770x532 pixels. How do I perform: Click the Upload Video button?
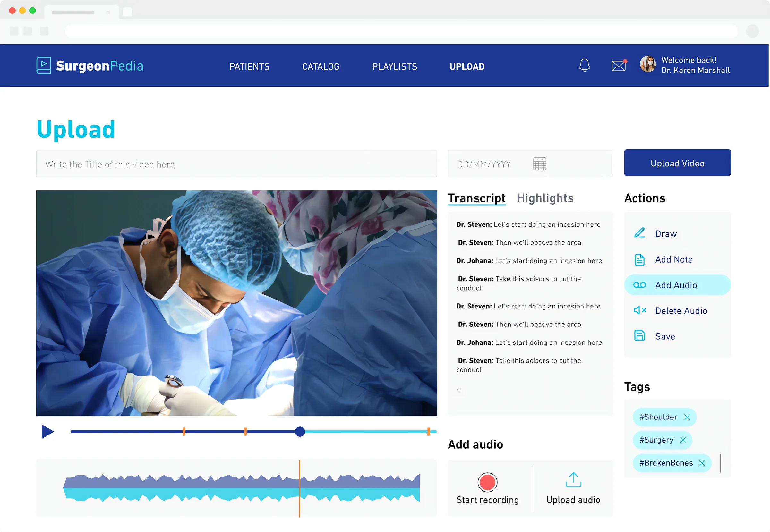click(677, 163)
